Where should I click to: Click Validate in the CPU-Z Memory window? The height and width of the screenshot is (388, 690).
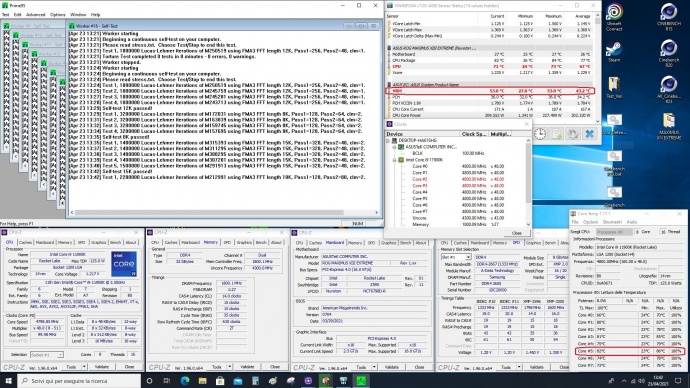coord(247,366)
